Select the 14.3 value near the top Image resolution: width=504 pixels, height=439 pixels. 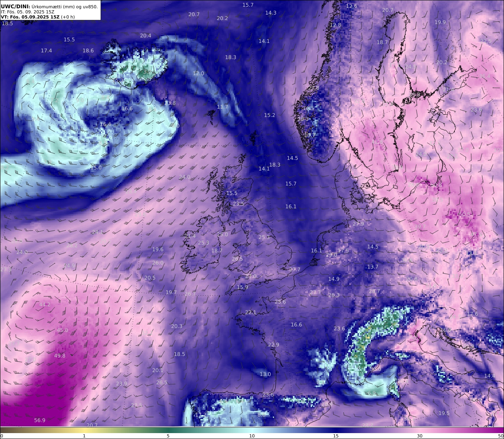pyautogui.click(x=271, y=13)
